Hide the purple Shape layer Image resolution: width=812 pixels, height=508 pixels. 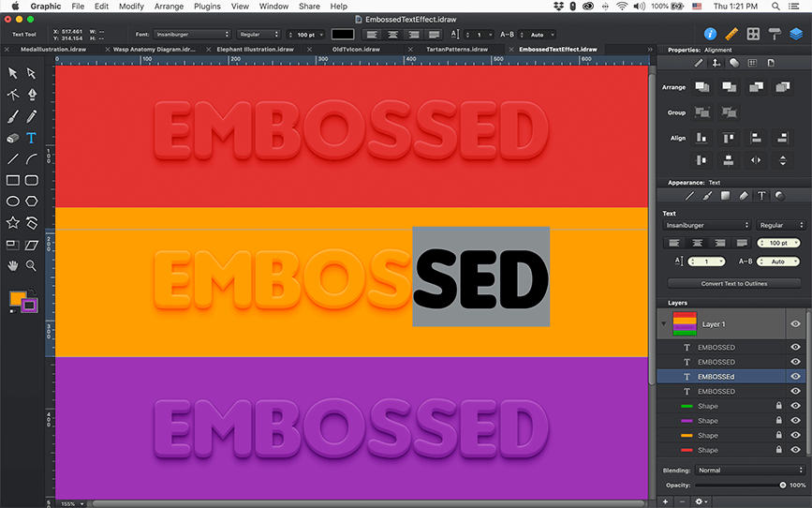tap(795, 421)
